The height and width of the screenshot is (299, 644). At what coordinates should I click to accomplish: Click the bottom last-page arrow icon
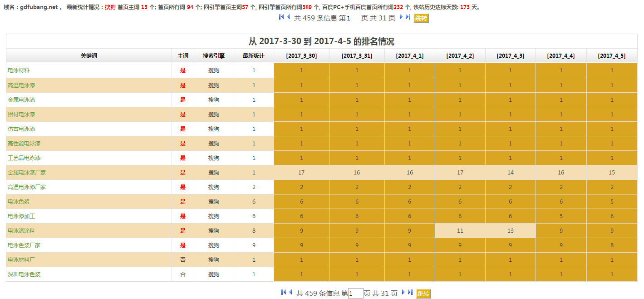tap(410, 293)
